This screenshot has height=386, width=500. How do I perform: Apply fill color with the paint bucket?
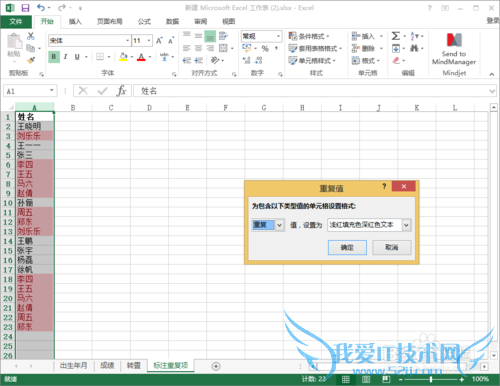[x=124, y=57]
